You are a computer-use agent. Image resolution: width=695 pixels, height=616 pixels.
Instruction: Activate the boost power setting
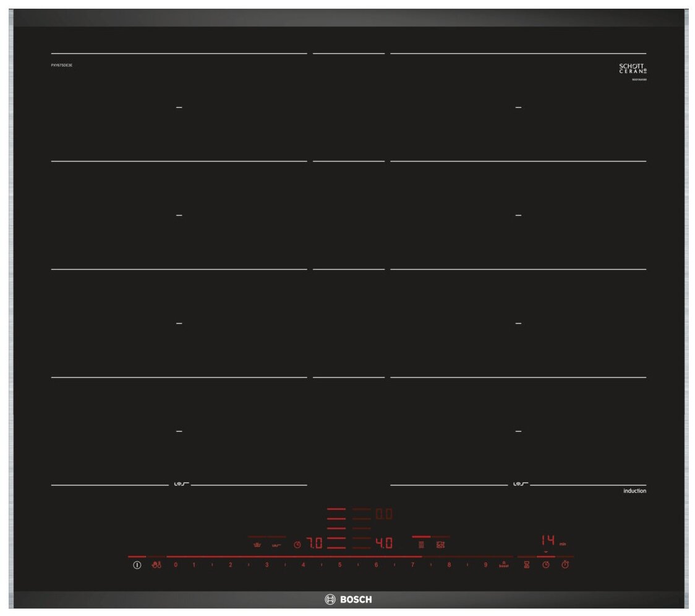pos(503,565)
